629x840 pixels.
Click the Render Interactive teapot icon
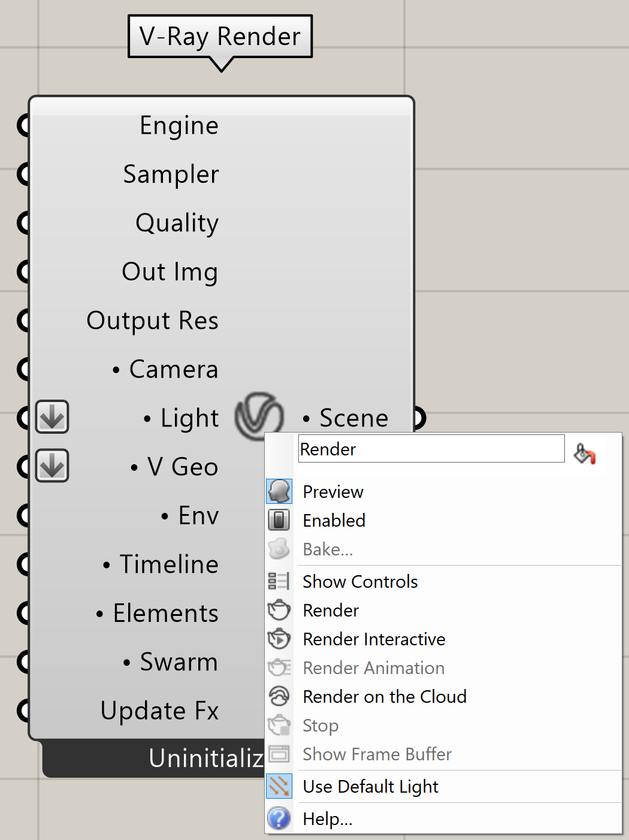coord(279,639)
